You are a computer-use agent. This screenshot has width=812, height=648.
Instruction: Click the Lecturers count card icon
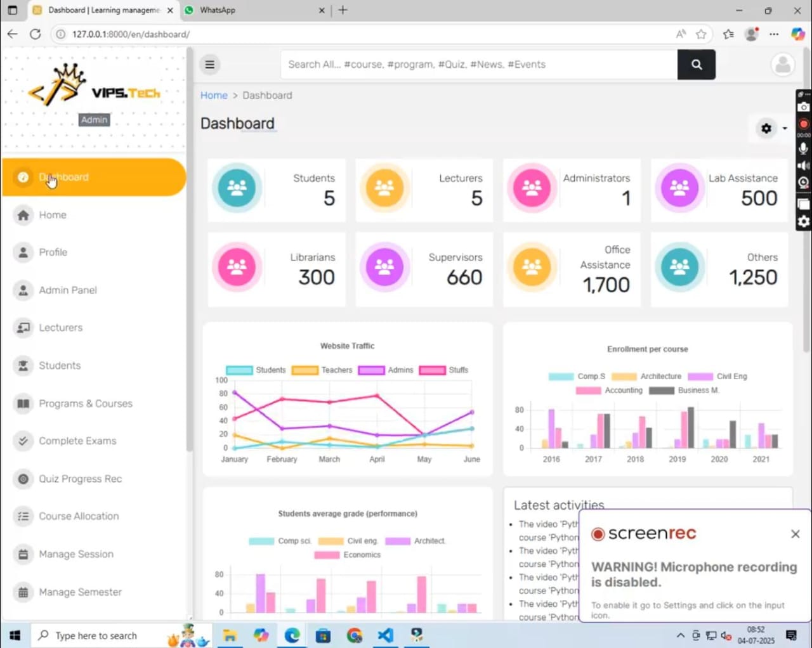click(384, 188)
